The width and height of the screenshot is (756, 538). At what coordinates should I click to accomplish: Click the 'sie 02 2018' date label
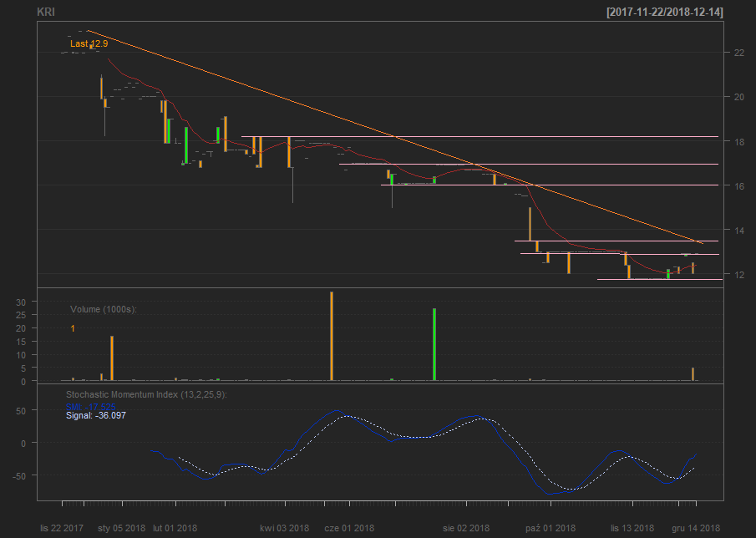(x=466, y=528)
